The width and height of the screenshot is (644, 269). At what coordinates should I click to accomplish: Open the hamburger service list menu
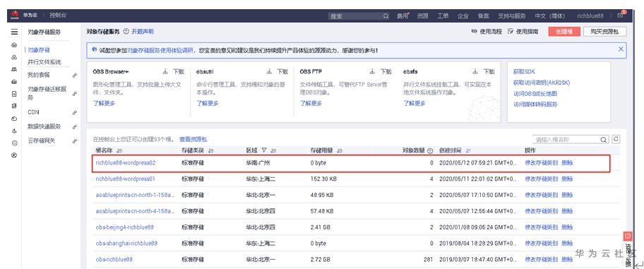(x=14, y=32)
